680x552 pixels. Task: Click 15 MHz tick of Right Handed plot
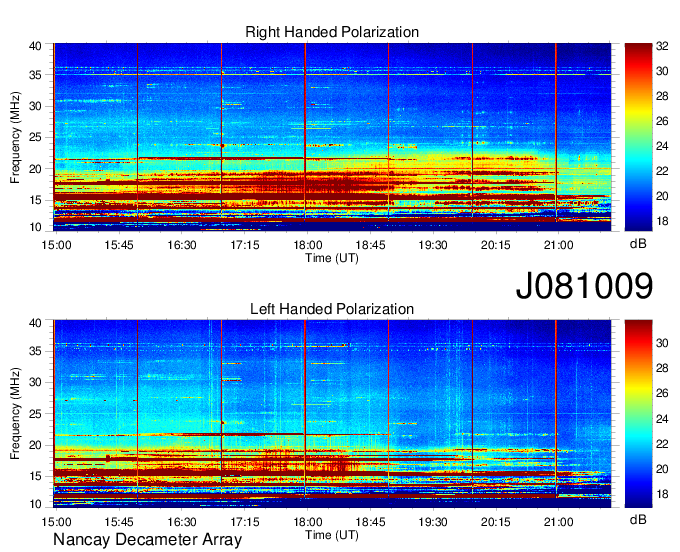point(35,200)
